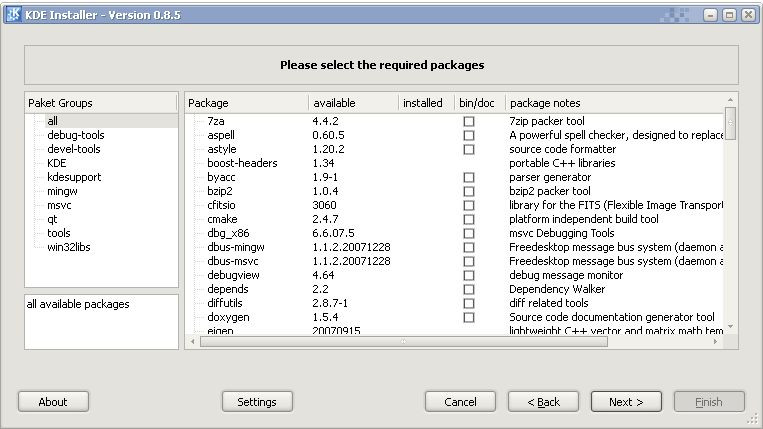Click version '0.60.5' cell
This screenshot has height=429, width=763.
click(x=328, y=135)
